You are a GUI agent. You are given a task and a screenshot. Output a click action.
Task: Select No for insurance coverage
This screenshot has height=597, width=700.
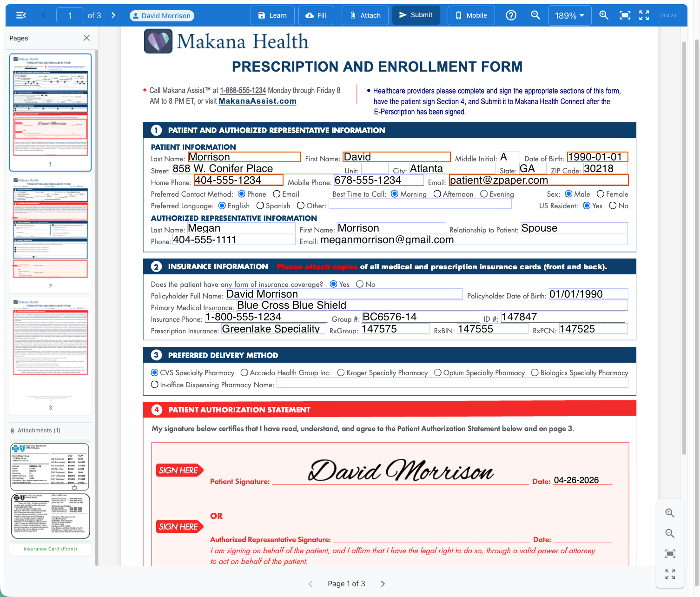[x=360, y=284]
